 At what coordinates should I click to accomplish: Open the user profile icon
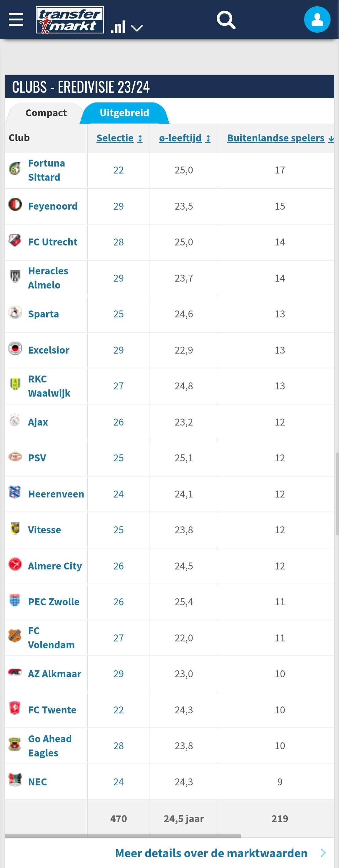click(317, 19)
